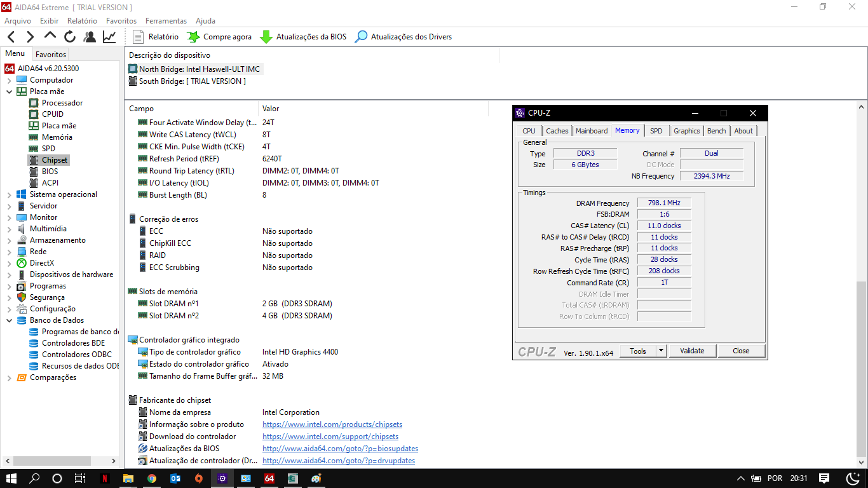Collapse the Placa mãe tree node
868x488 pixels.
pos(9,91)
